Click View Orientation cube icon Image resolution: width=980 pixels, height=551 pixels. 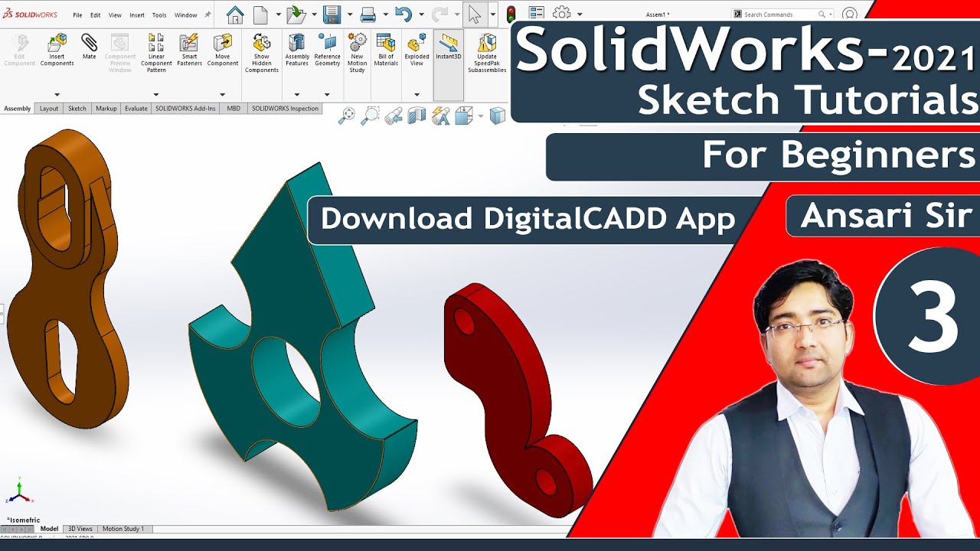pyautogui.click(x=464, y=116)
